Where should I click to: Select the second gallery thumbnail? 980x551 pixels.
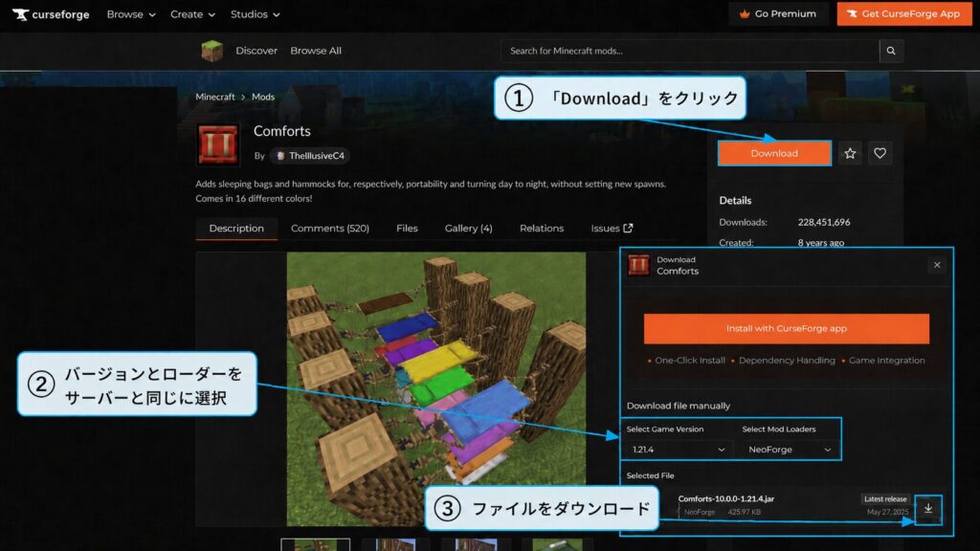(x=395, y=544)
